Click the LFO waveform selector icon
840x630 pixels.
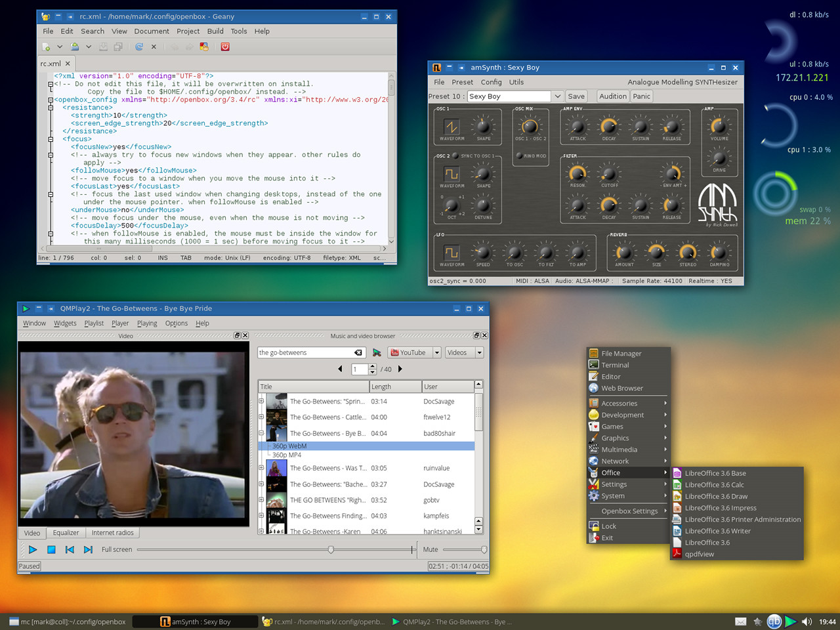[451, 252]
